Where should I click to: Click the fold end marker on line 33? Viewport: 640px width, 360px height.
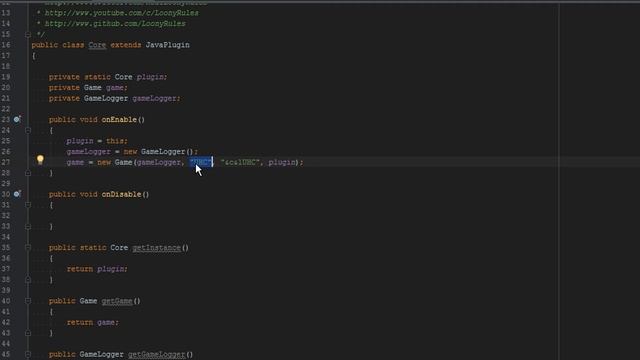[x=28, y=226]
